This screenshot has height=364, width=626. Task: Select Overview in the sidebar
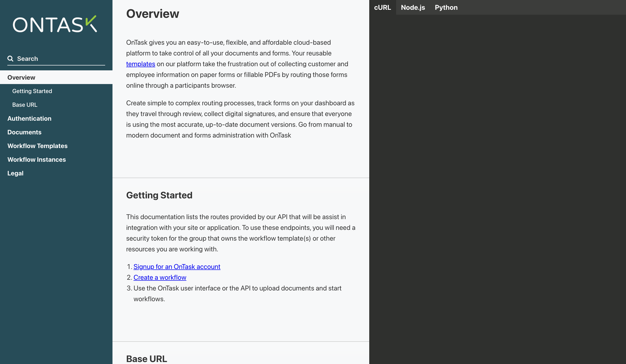pyautogui.click(x=56, y=77)
